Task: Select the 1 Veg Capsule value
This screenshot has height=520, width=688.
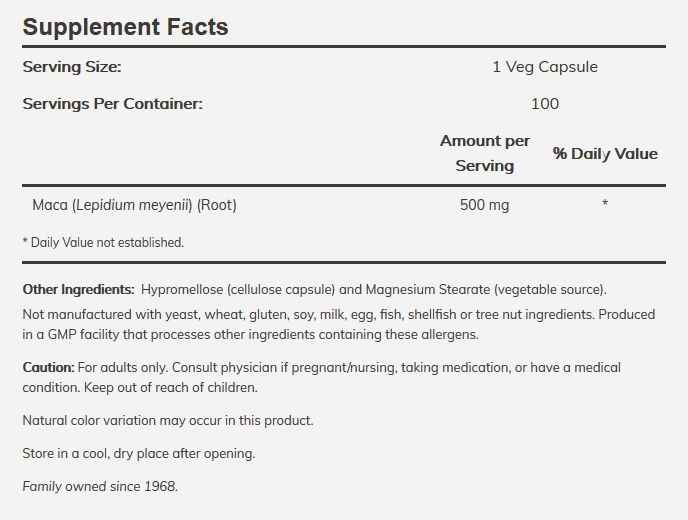Action: (x=545, y=67)
